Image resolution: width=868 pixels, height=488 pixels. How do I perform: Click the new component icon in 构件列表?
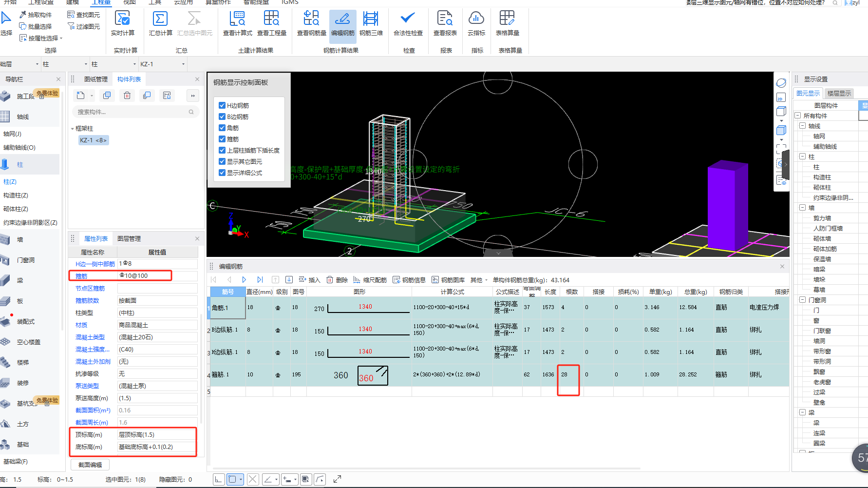(81, 96)
